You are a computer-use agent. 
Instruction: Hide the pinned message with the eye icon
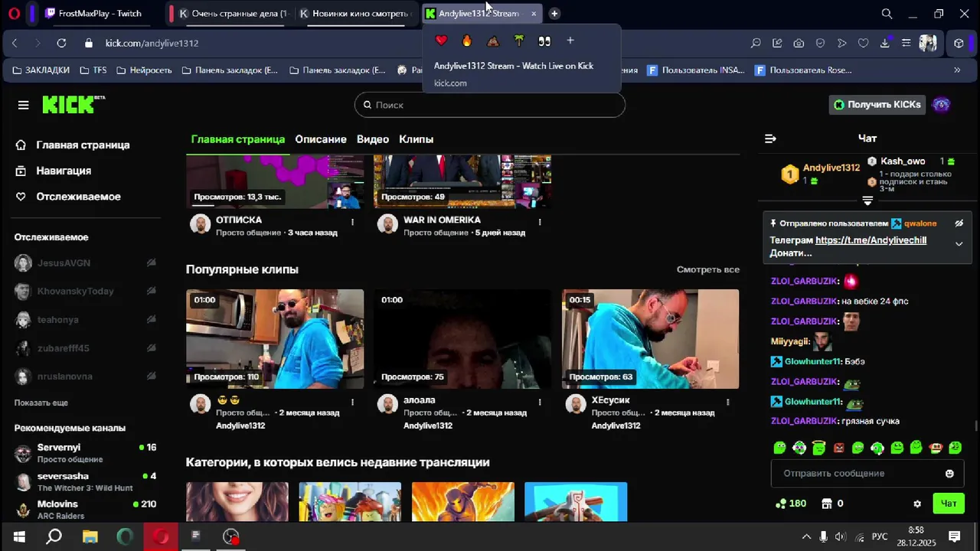[x=959, y=223]
